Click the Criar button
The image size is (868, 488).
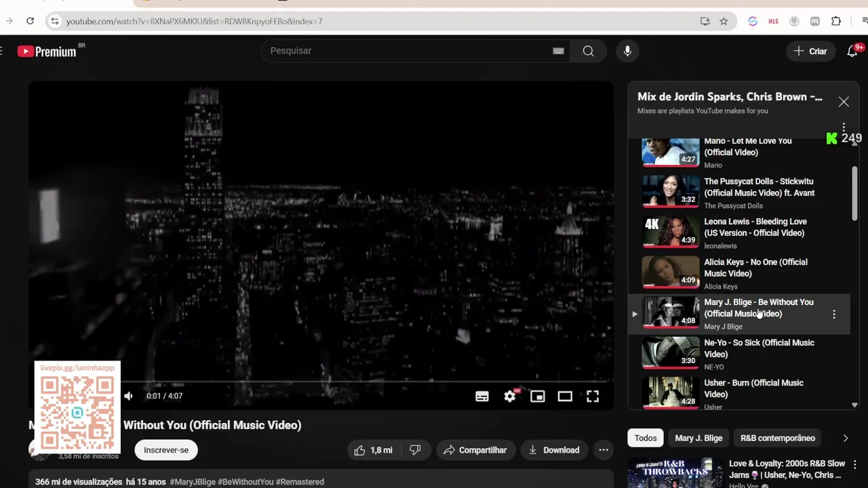(810, 52)
